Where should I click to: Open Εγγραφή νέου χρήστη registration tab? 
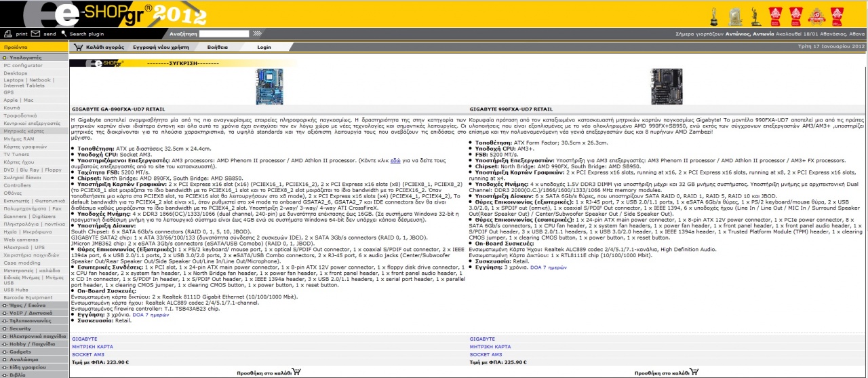(x=161, y=48)
